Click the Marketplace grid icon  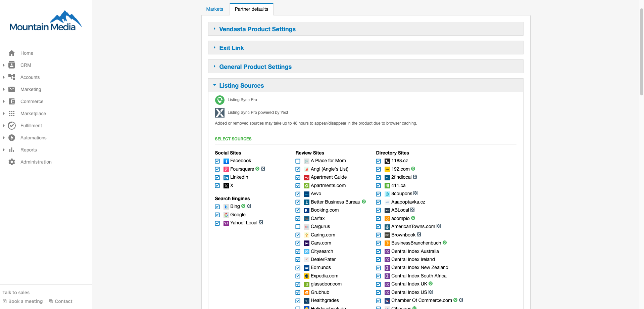point(12,114)
